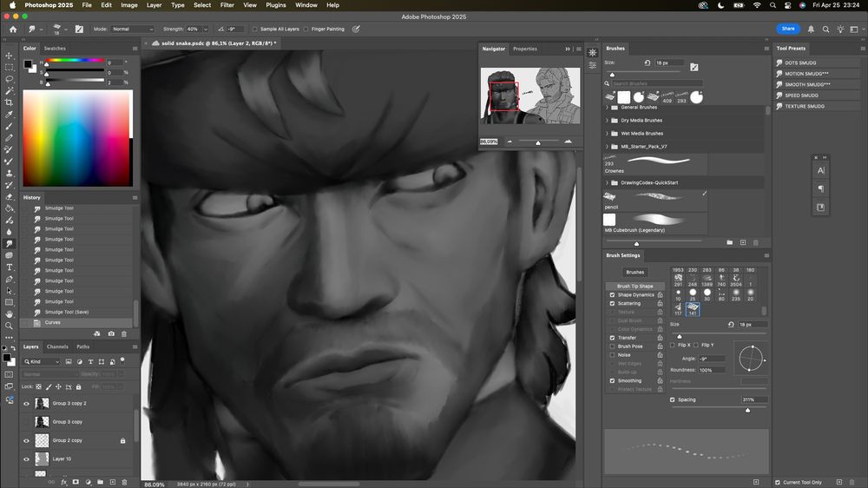Select the Smudge tool in the toolbar
Image resolution: width=868 pixels, height=488 pixels.
pyautogui.click(x=9, y=244)
